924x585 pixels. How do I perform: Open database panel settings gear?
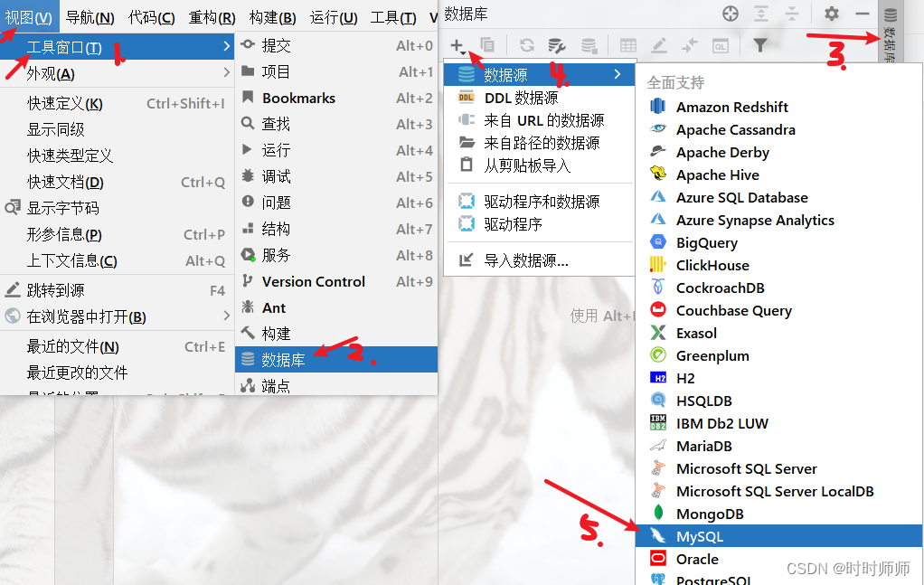[832, 14]
